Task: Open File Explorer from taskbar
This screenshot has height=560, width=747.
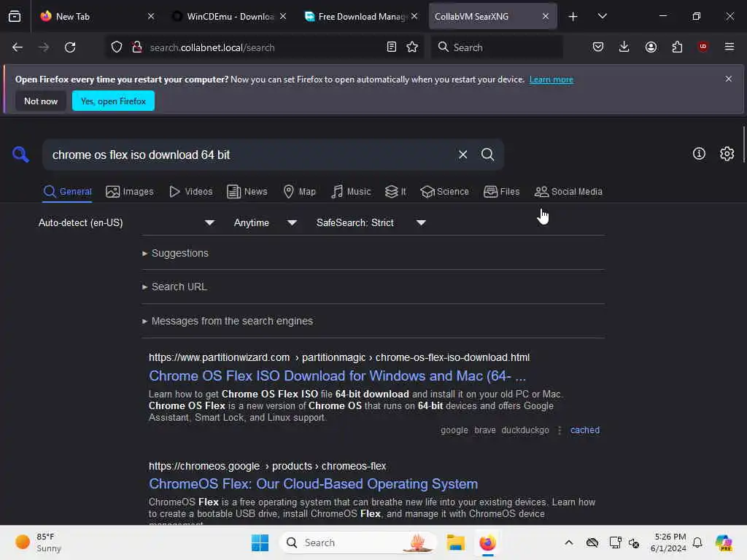Action: click(455, 542)
